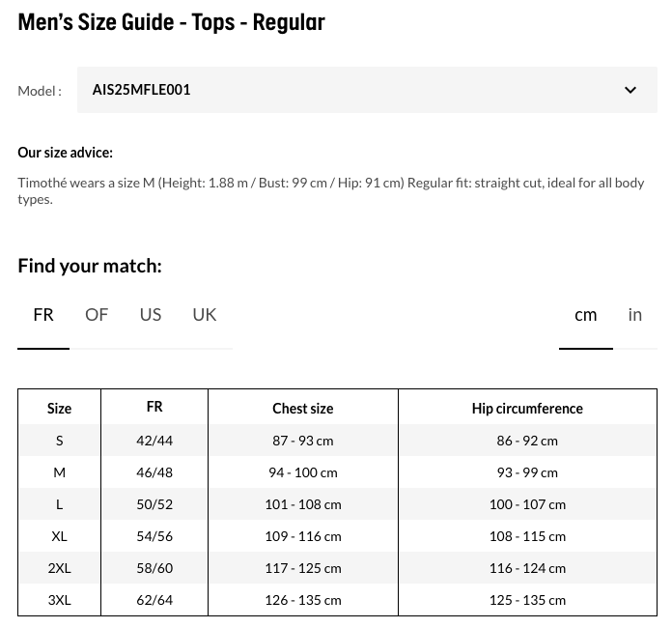Expand the model dropdown chevron arrow
This screenshot has width=672, height=628.
click(630, 90)
